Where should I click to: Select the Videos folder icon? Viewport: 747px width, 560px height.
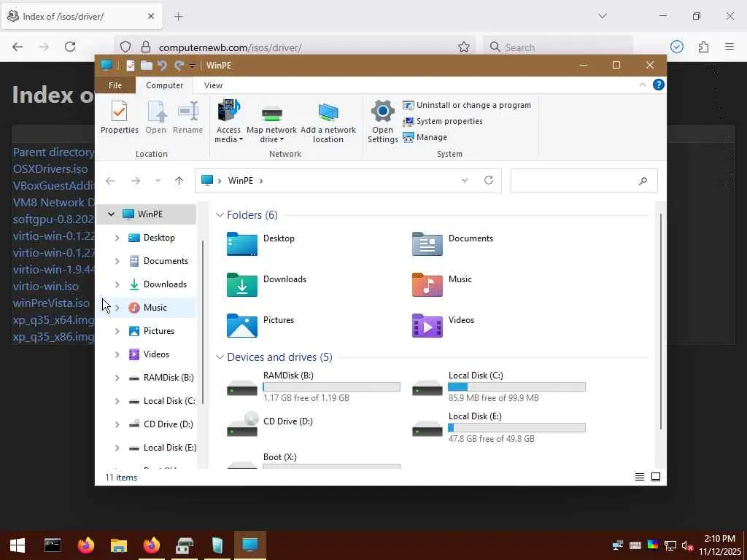pos(427,326)
